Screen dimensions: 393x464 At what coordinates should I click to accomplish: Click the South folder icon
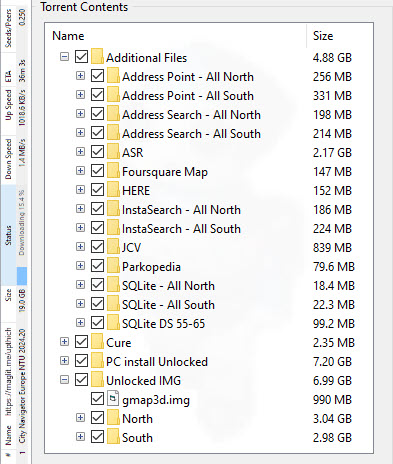tap(113, 437)
